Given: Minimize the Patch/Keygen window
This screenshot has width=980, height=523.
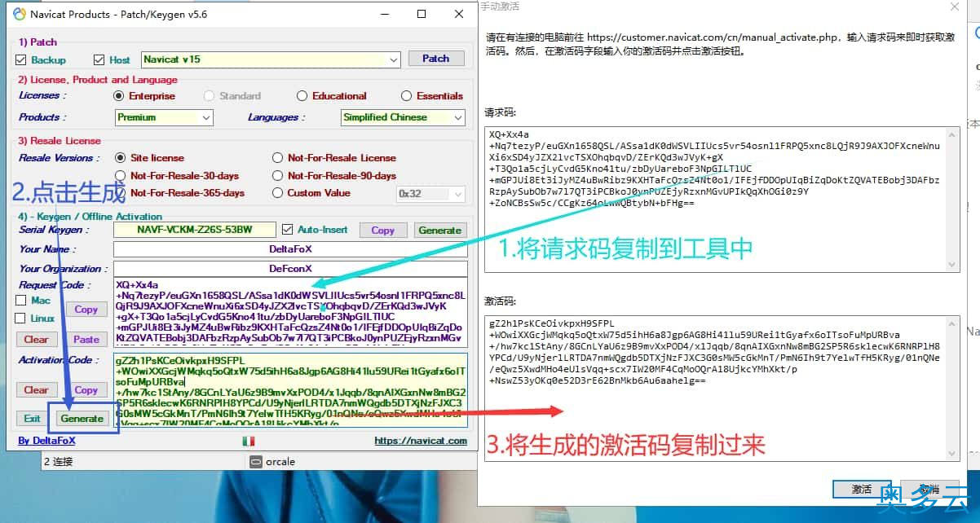Looking at the screenshot, I should click(385, 14).
